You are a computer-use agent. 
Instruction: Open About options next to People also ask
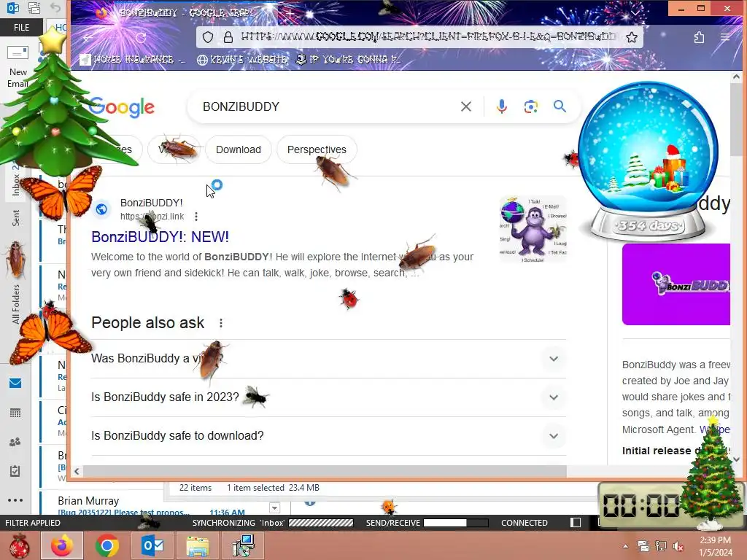(221, 323)
